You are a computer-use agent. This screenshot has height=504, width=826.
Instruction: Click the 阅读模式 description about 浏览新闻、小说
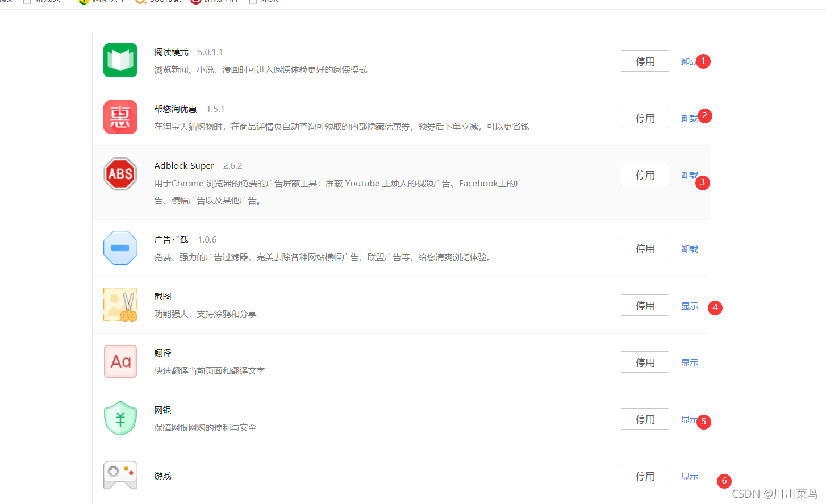261,69
